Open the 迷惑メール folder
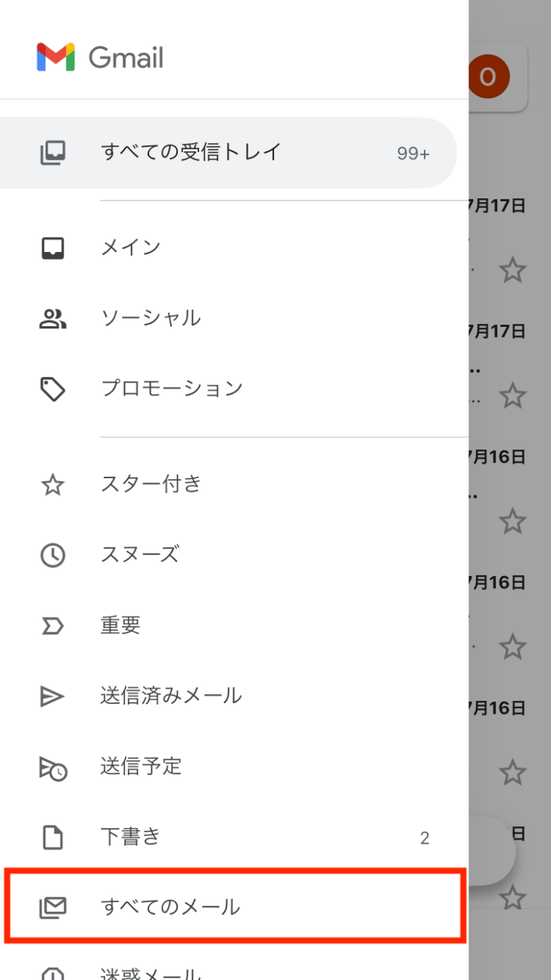This screenshot has height=980, width=551. pyautogui.click(x=151, y=972)
